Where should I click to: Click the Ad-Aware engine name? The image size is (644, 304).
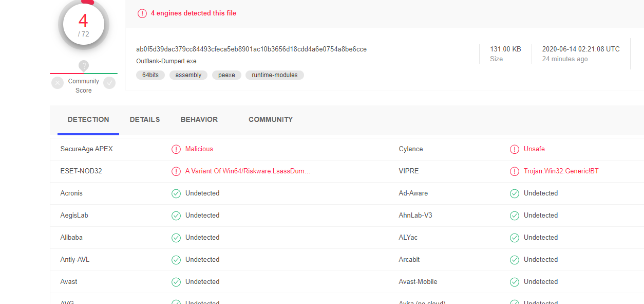(413, 193)
